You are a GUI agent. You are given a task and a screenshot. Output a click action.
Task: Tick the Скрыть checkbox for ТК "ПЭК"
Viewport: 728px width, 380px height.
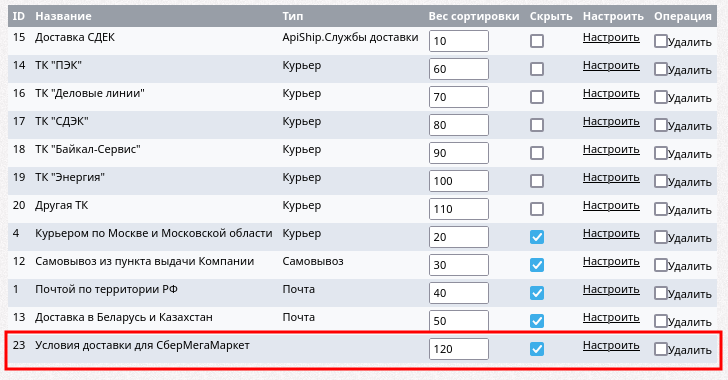coord(537,69)
